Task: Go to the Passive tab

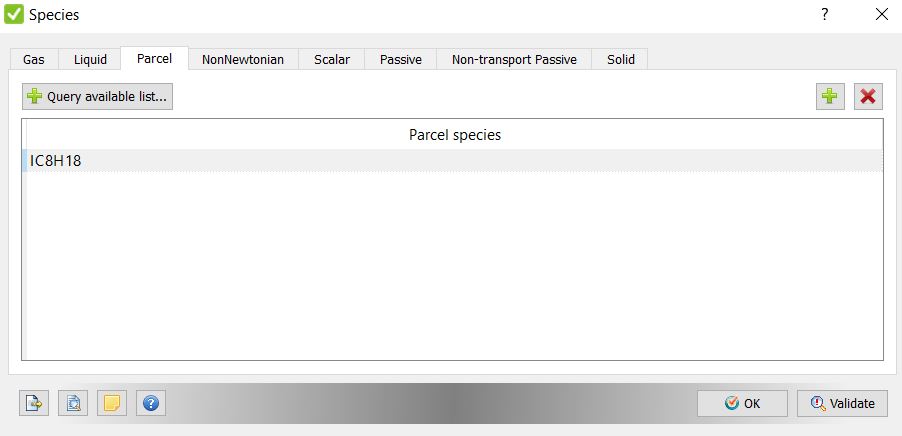Action: tap(401, 59)
